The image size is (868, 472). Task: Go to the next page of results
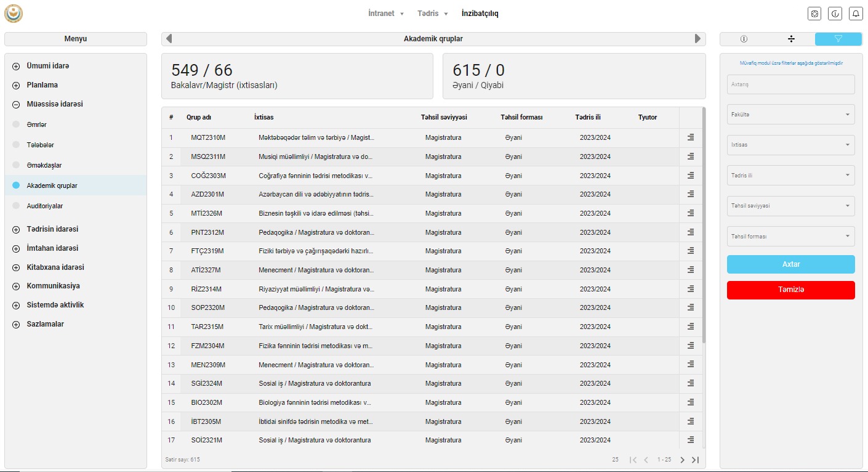tap(682, 460)
